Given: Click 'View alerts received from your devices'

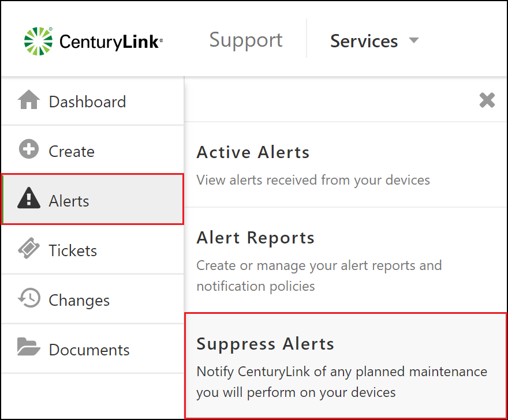Looking at the screenshot, I should coord(313,180).
